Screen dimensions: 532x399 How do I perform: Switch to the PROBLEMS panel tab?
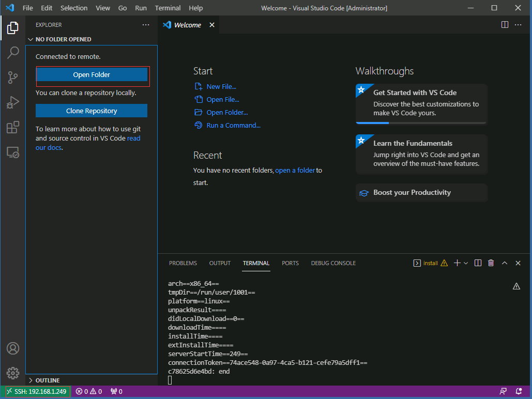(x=183, y=263)
